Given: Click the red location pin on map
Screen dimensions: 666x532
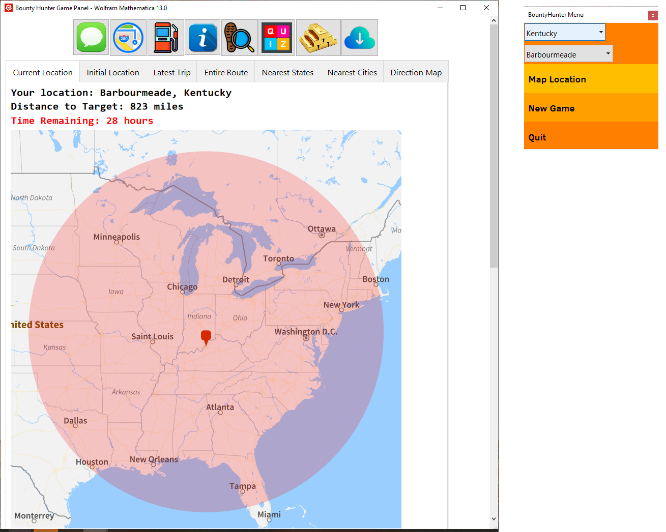Looking at the screenshot, I should pos(206,336).
